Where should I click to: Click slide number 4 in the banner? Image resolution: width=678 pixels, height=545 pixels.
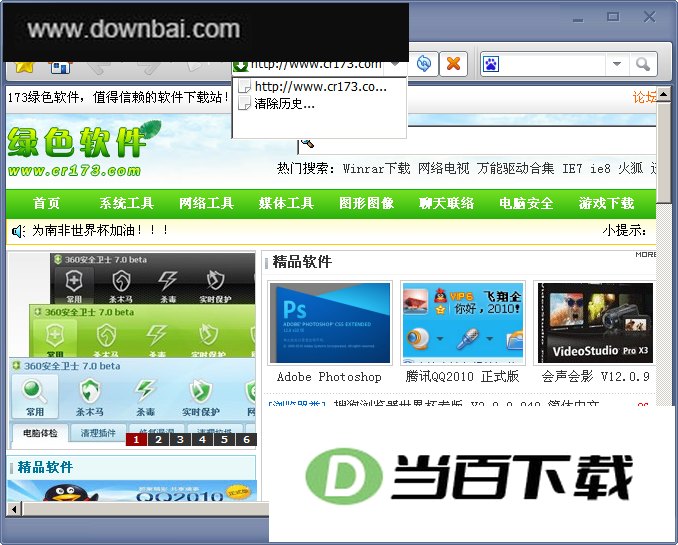[x=202, y=439]
